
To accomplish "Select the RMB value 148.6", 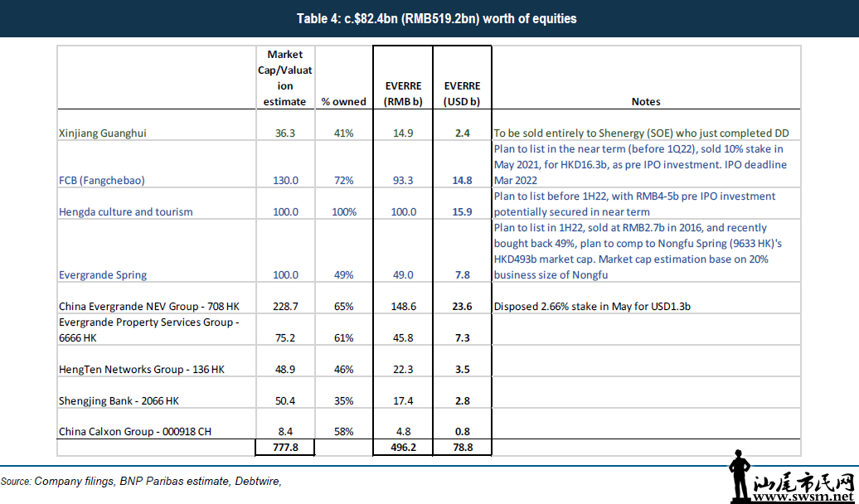I will coord(404,306).
